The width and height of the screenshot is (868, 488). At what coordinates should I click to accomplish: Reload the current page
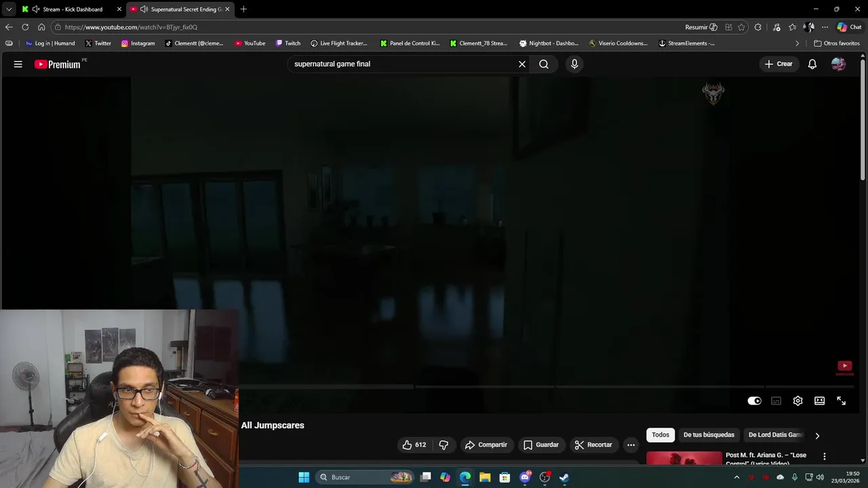[x=25, y=27]
